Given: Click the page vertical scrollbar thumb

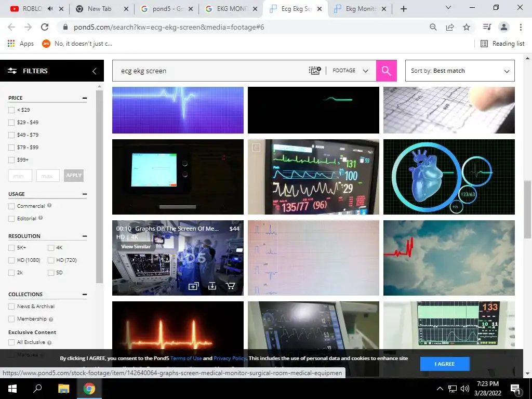Looking at the screenshot, I should tap(527, 209).
